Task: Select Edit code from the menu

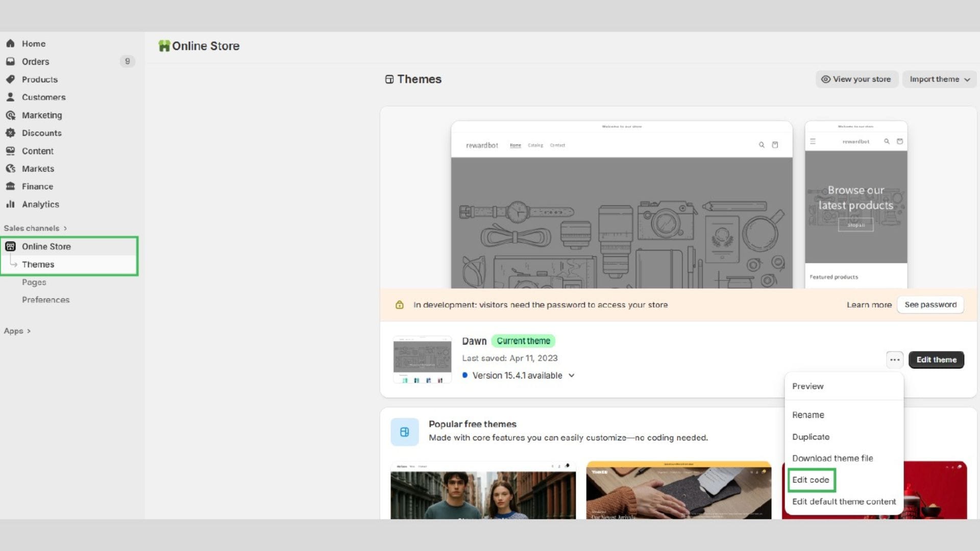Action: click(x=811, y=480)
